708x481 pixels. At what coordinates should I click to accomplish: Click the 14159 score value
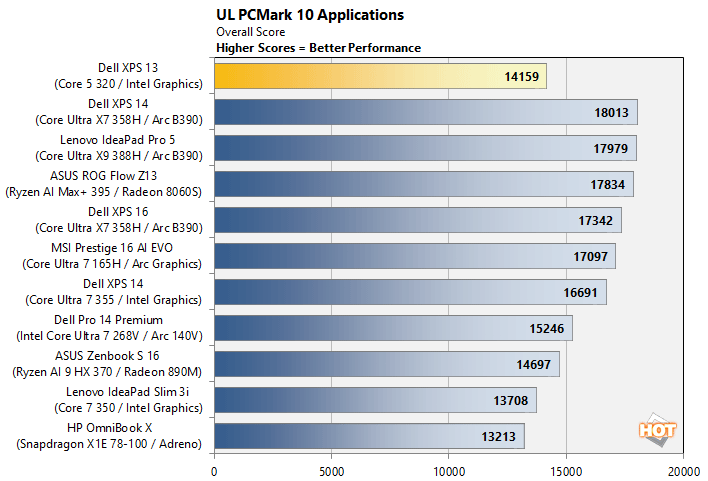[x=522, y=76]
